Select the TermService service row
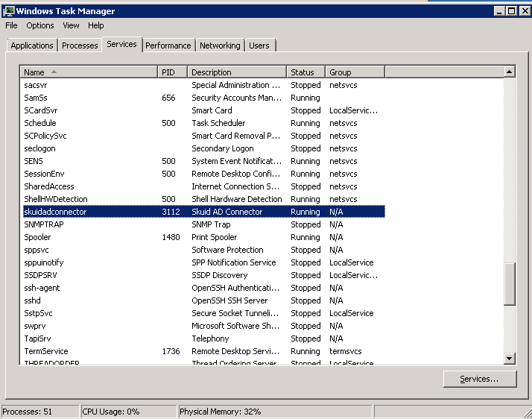This screenshot has width=532, height=419. (204, 351)
